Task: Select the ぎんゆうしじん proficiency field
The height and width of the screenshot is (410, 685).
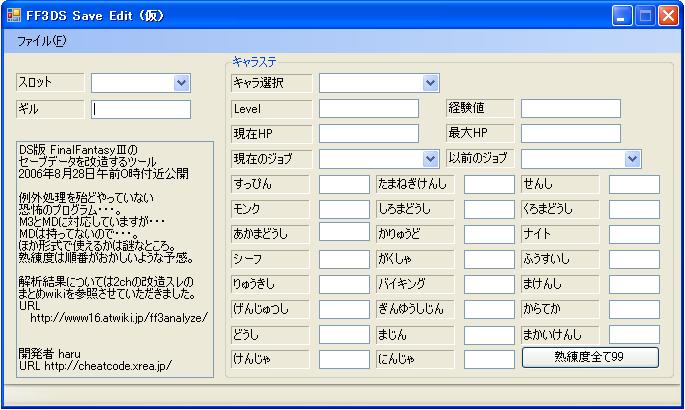Action: click(489, 310)
